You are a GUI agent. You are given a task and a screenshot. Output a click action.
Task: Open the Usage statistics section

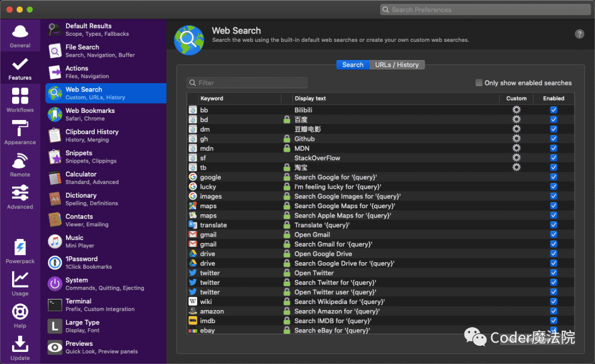(20, 284)
